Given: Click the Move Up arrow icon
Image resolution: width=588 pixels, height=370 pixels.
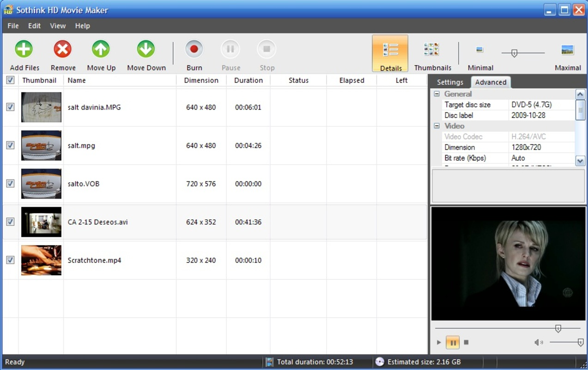Looking at the screenshot, I should point(101,49).
